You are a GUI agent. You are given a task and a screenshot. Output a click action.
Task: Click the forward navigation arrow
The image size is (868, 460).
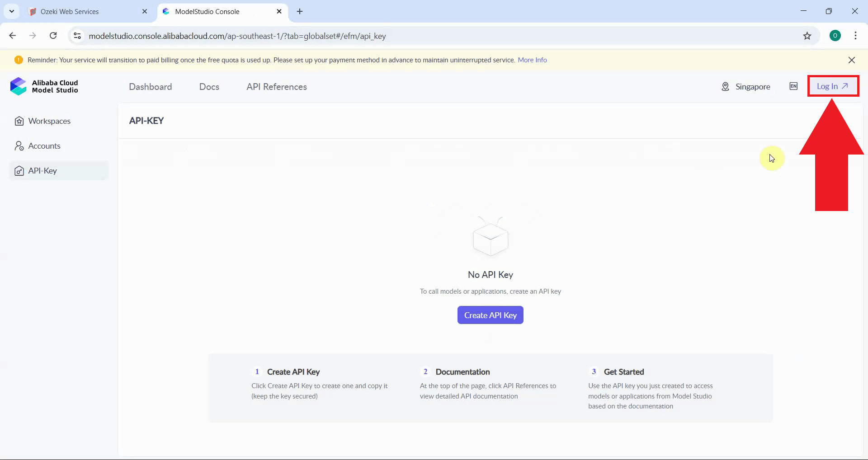click(x=33, y=36)
